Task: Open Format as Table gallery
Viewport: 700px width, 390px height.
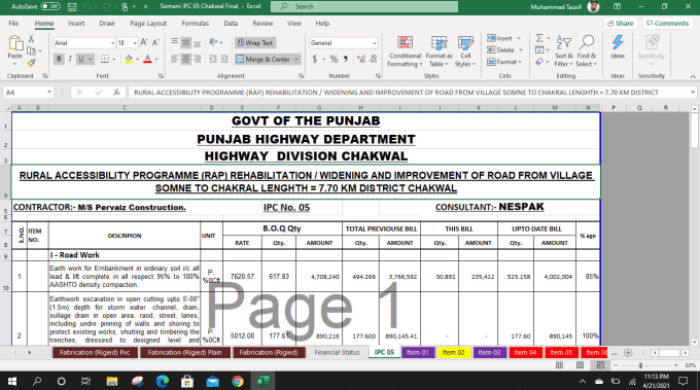Action: (439, 51)
